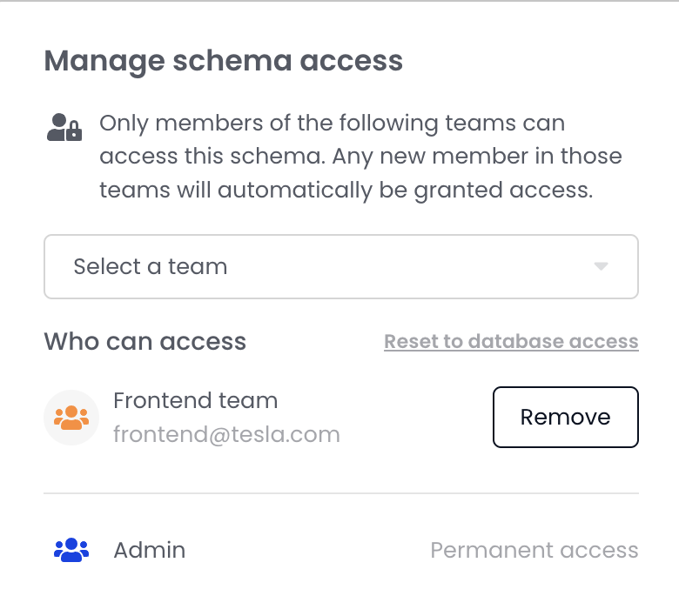Remove the Frontend team's access
Viewport: 679px width, 616px height.
coord(565,417)
